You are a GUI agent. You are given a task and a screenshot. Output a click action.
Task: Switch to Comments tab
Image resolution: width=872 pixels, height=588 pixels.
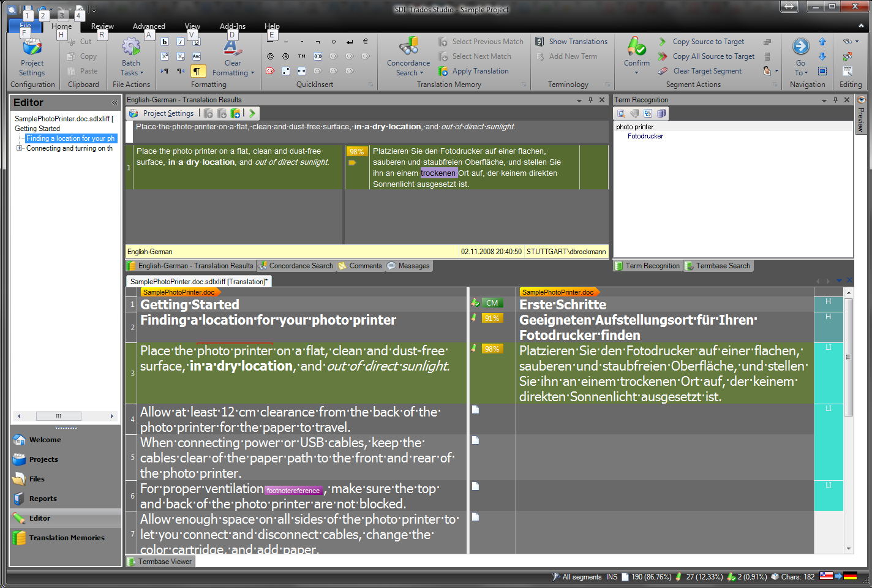pos(360,266)
